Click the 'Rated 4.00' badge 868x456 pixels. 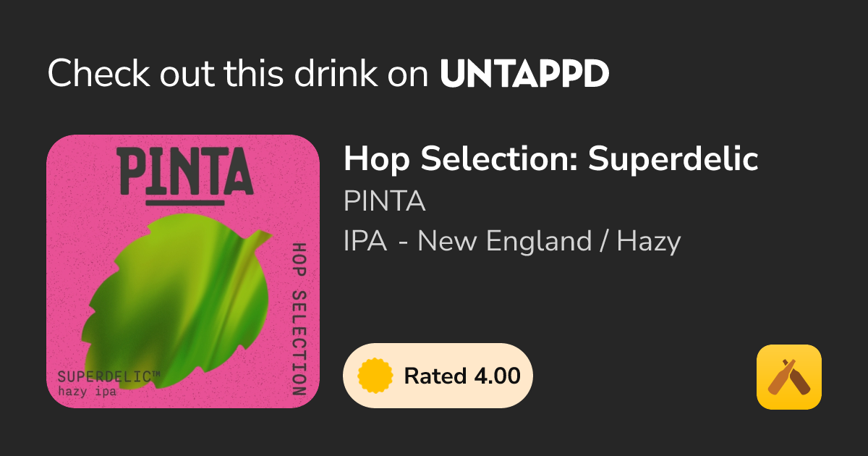tap(438, 376)
